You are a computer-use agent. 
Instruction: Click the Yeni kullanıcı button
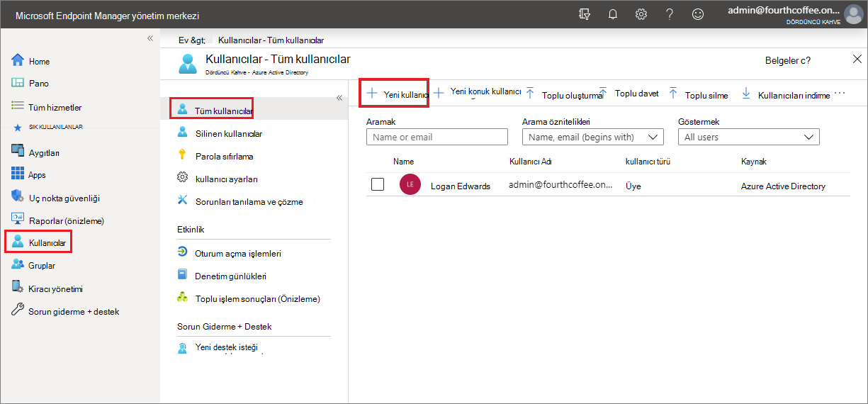click(x=396, y=94)
